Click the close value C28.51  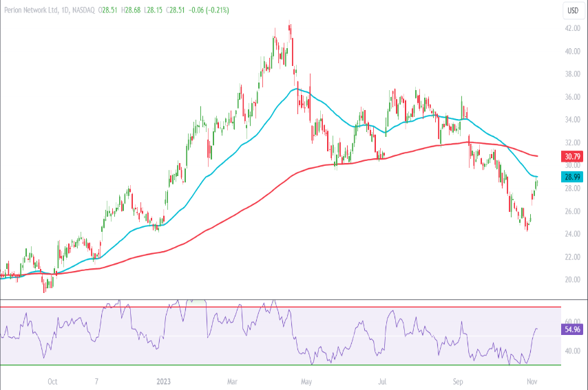point(176,10)
